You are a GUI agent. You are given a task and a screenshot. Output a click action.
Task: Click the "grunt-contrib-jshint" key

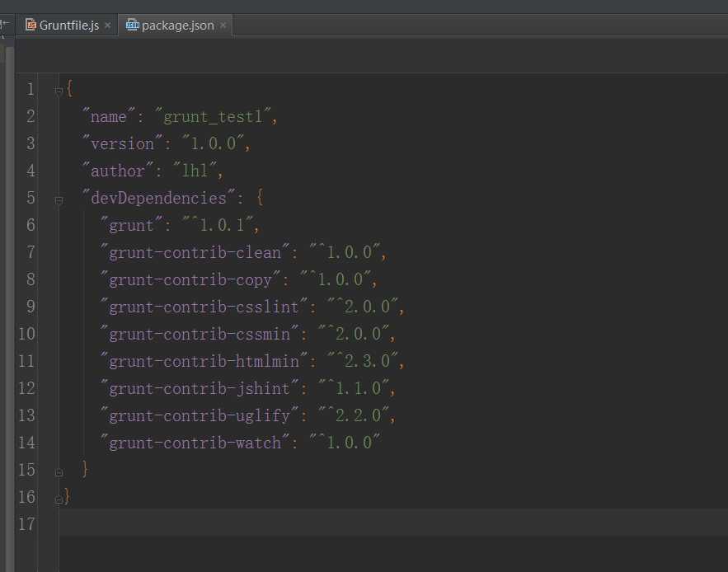tap(200, 388)
